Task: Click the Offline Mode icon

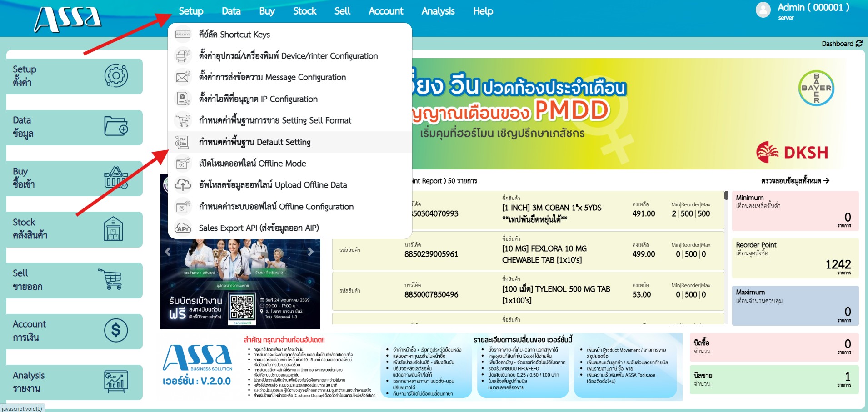Action: [183, 163]
